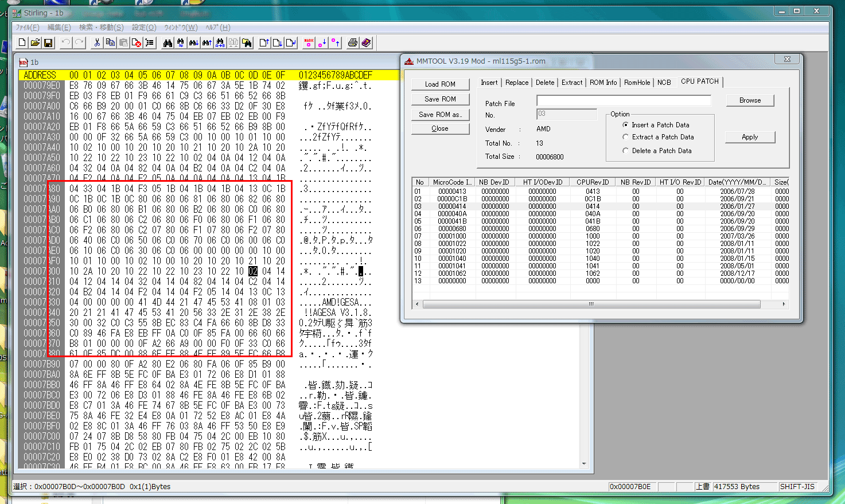The width and height of the screenshot is (845, 504).
Task: Select Extract a Patch Data option
Action: coord(658,137)
